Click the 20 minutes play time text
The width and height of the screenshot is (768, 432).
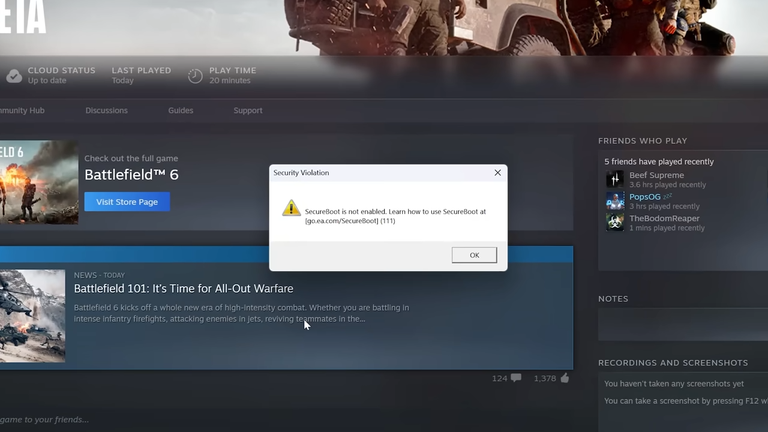(x=230, y=80)
